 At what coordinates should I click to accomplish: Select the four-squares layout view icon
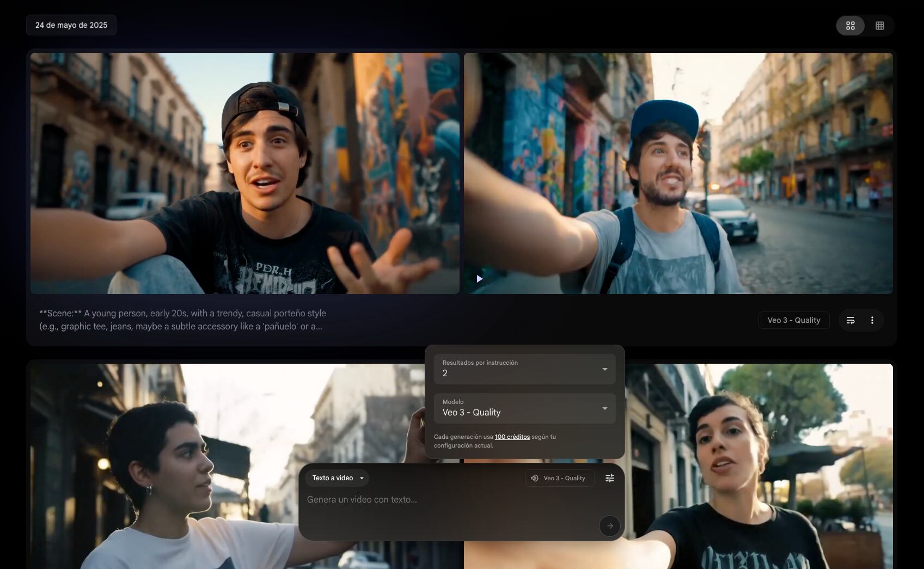click(x=851, y=25)
